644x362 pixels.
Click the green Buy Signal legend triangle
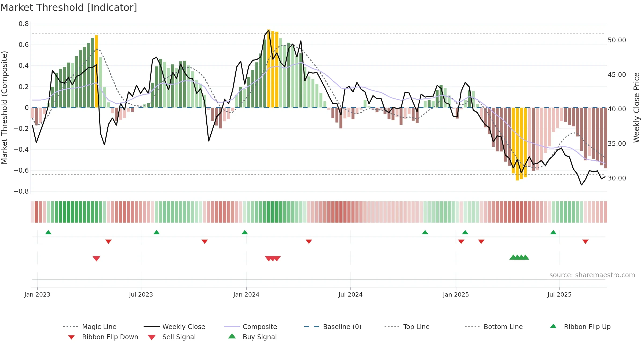click(x=232, y=336)
